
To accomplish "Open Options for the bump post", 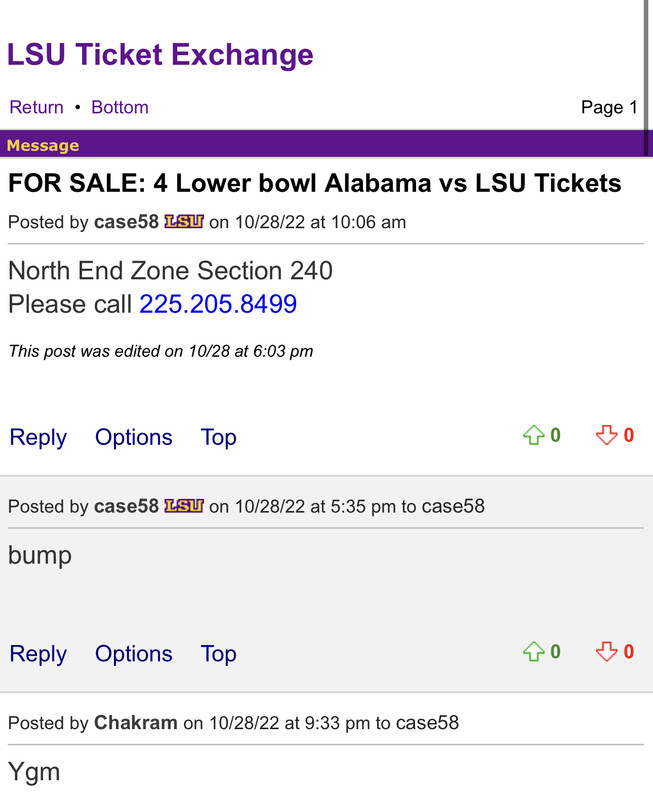I will point(134,654).
